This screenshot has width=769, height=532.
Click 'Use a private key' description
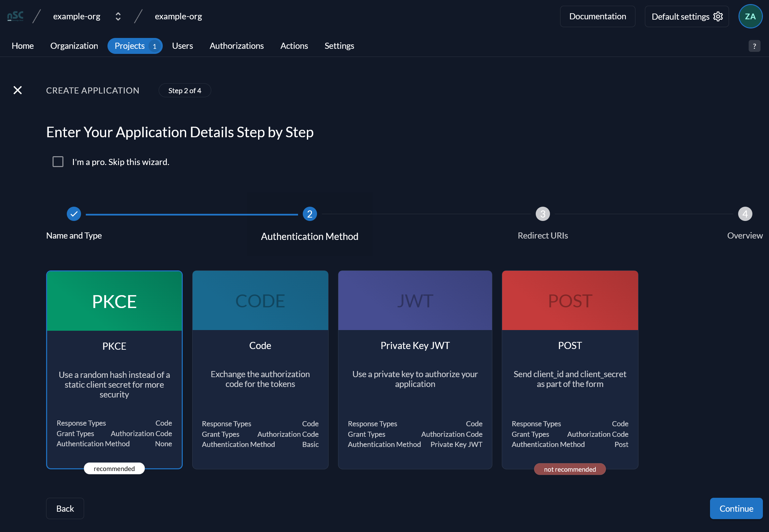[415, 379]
